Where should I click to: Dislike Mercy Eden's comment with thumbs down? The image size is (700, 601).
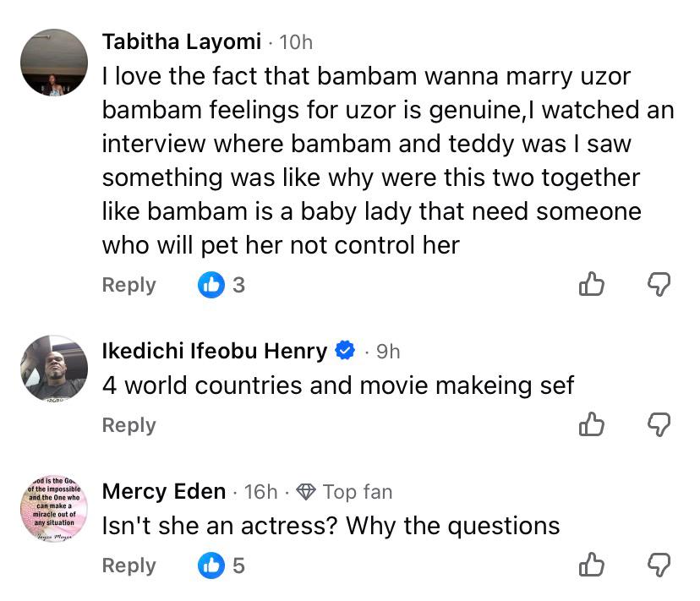coord(659,565)
